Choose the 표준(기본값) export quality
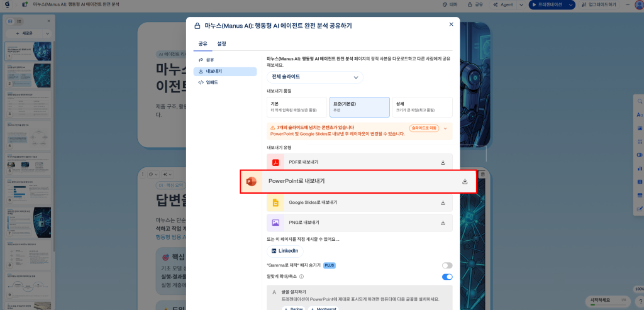The image size is (644, 310). click(359, 107)
